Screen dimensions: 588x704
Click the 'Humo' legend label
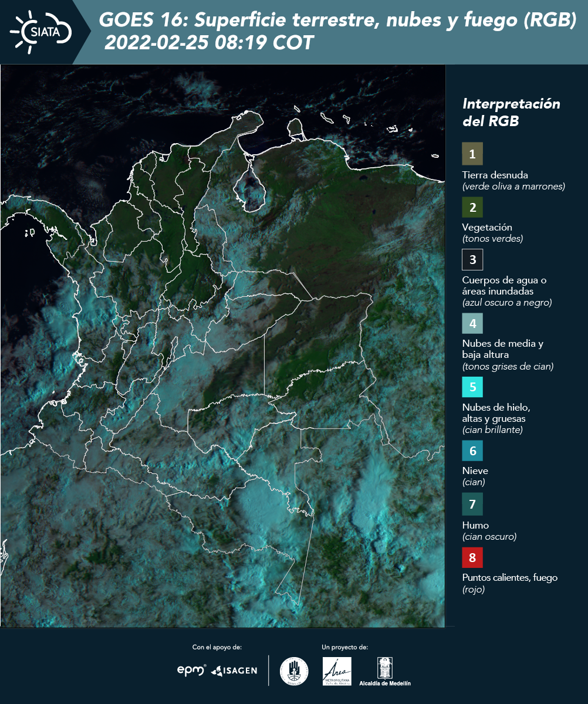pyautogui.click(x=475, y=525)
